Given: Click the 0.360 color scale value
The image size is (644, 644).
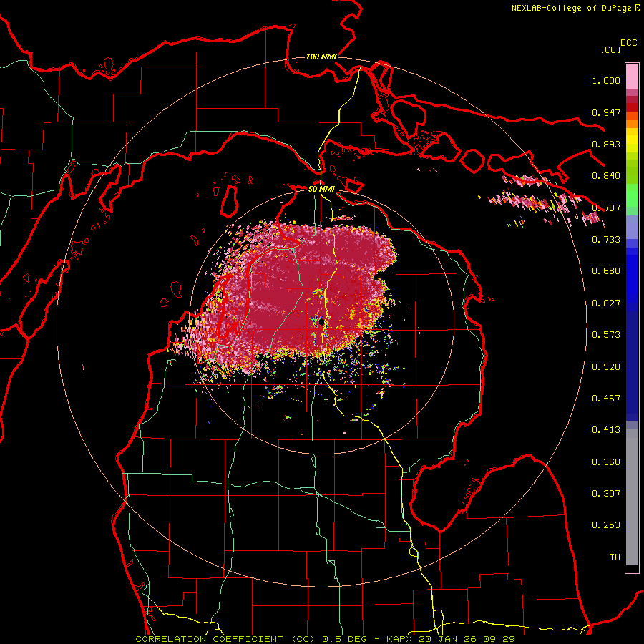Looking at the screenshot, I should click(x=606, y=462).
